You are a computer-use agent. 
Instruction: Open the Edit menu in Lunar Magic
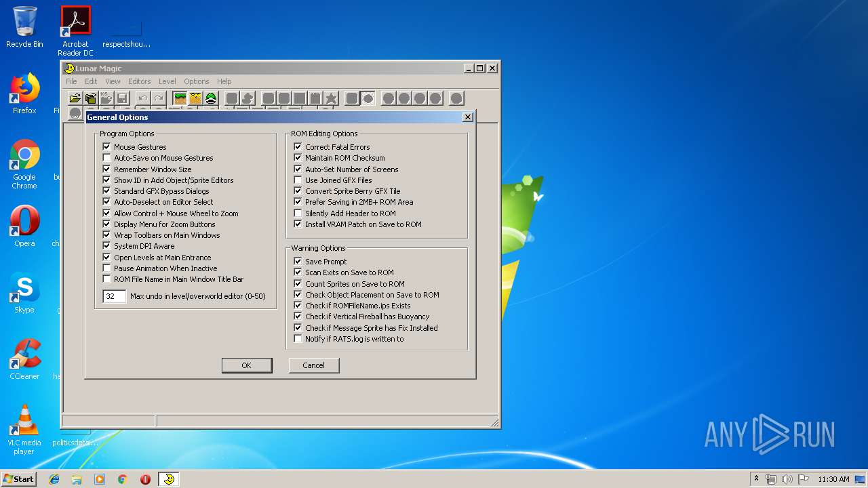91,81
